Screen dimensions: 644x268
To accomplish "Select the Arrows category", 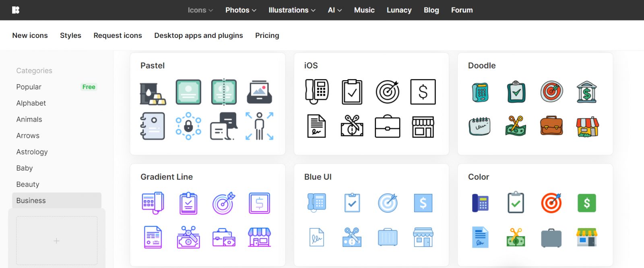I will click(56, 136).
